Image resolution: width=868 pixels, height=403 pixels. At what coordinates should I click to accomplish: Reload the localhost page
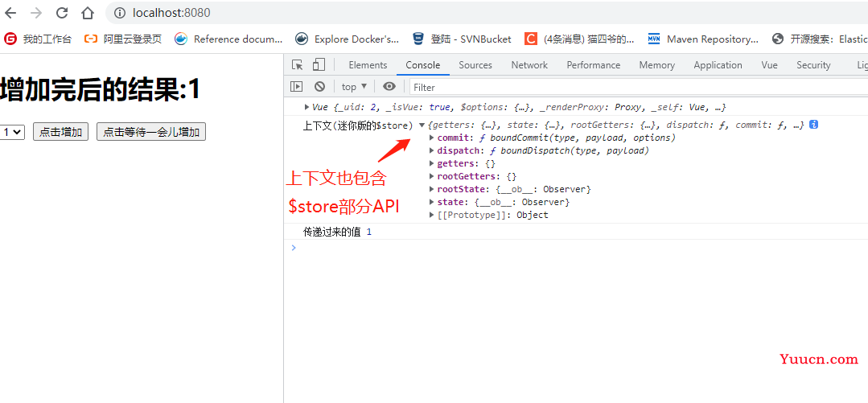(62, 13)
